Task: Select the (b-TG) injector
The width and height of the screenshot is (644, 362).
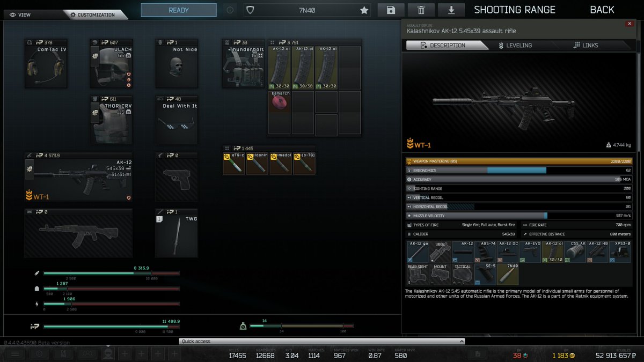Action: (304, 164)
